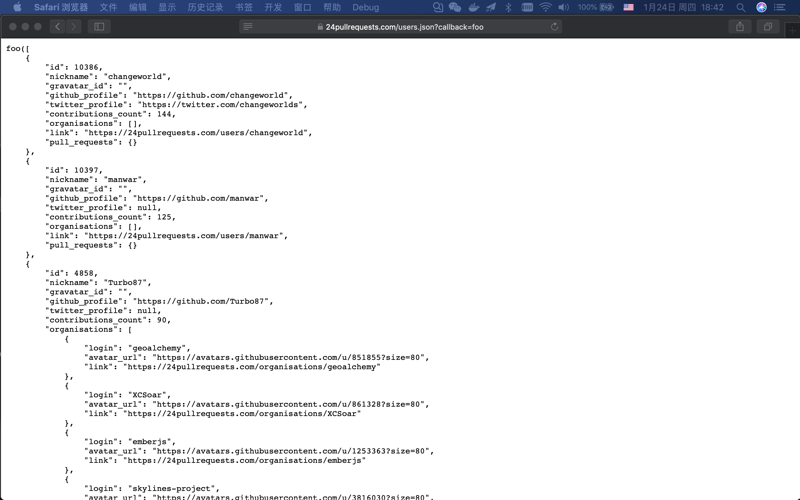
Task: Activate Siri from menu bar
Action: click(761, 7)
